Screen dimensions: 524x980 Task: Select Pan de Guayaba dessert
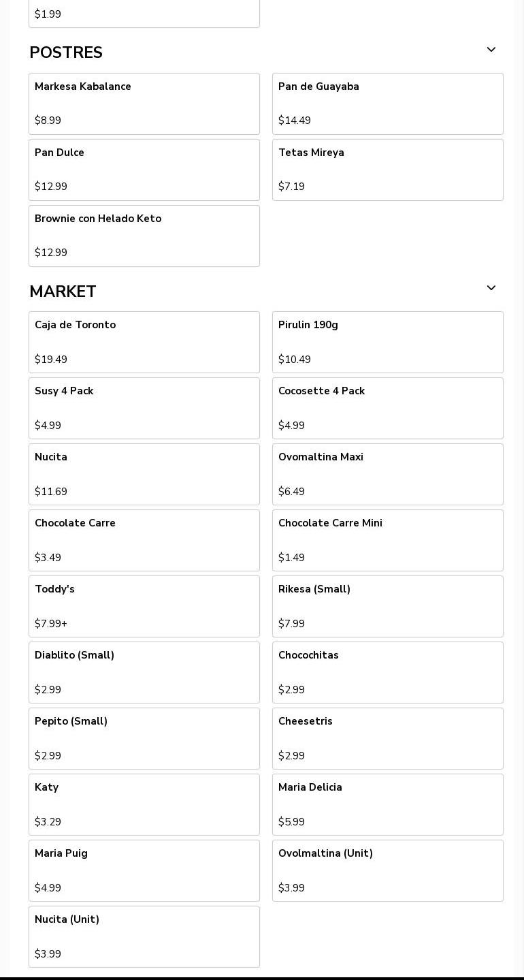(x=387, y=104)
